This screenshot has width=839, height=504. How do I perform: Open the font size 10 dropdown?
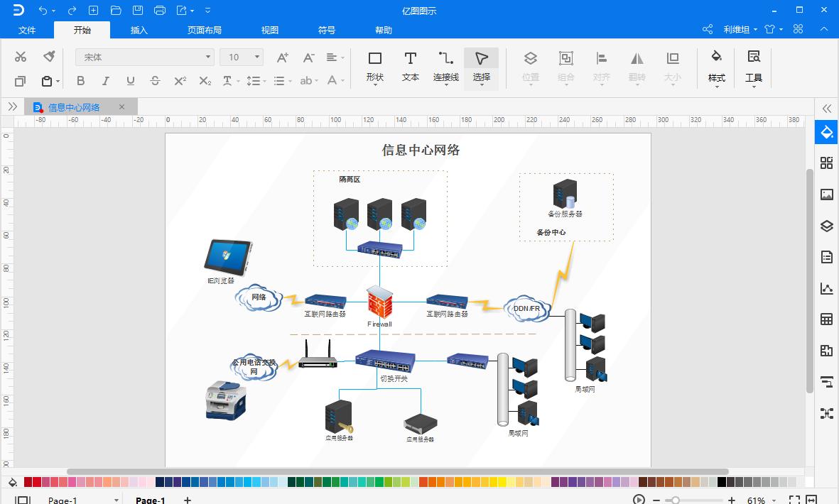point(242,57)
